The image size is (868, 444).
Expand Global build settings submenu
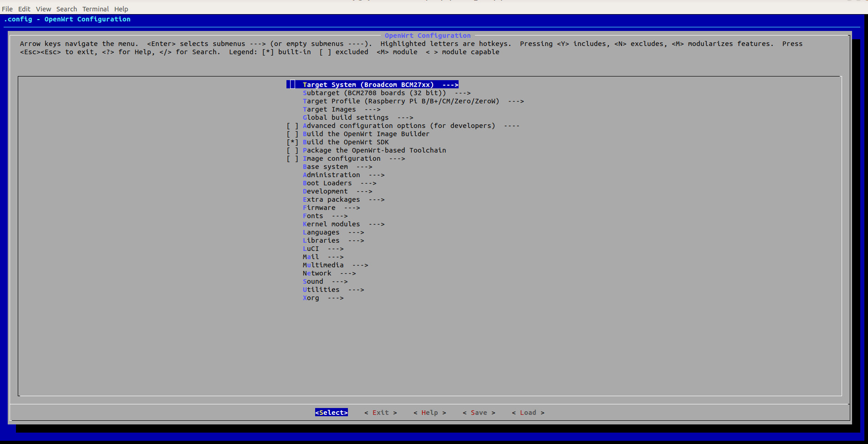coord(358,117)
